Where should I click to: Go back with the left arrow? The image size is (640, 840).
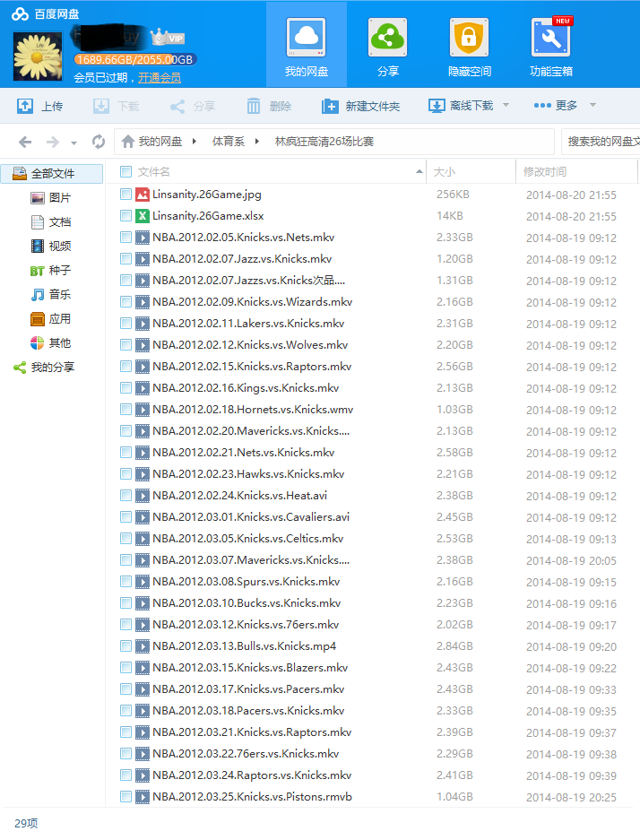25,142
